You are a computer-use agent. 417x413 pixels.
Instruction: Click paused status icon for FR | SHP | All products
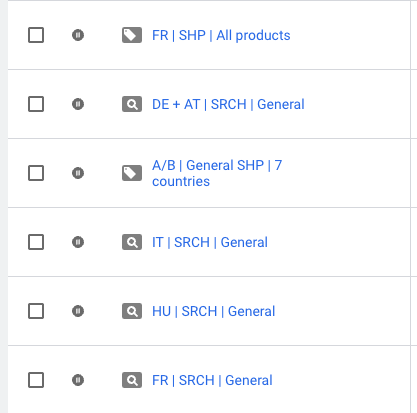pyautogui.click(x=78, y=35)
